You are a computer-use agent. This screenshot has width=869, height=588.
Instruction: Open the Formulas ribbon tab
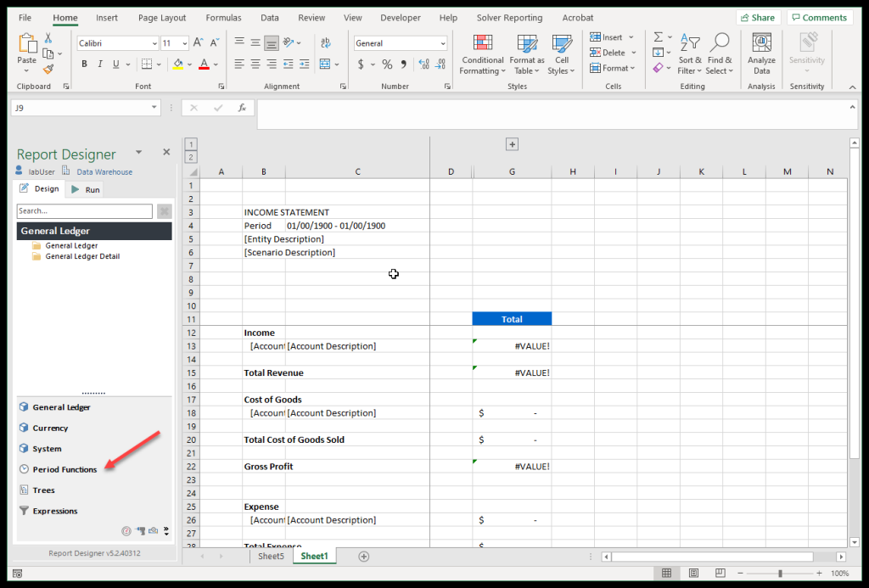222,18
